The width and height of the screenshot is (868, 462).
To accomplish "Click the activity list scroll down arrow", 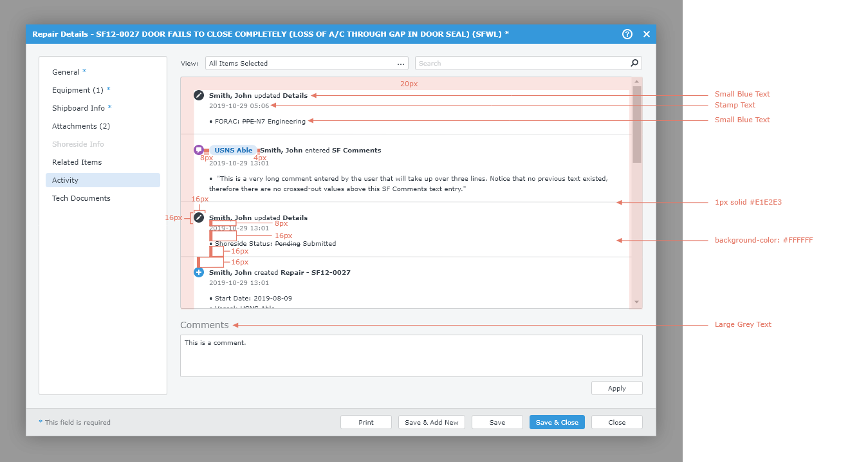I will click(637, 302).
